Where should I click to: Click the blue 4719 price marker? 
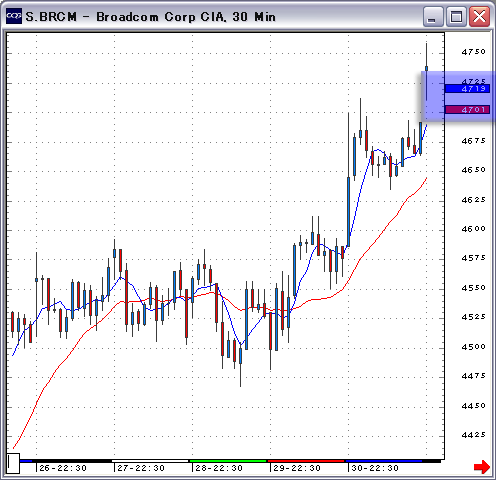[x=467, y=88]
